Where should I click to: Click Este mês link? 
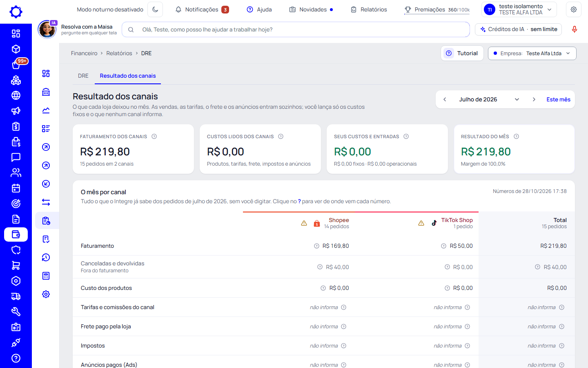pos(558,99)
